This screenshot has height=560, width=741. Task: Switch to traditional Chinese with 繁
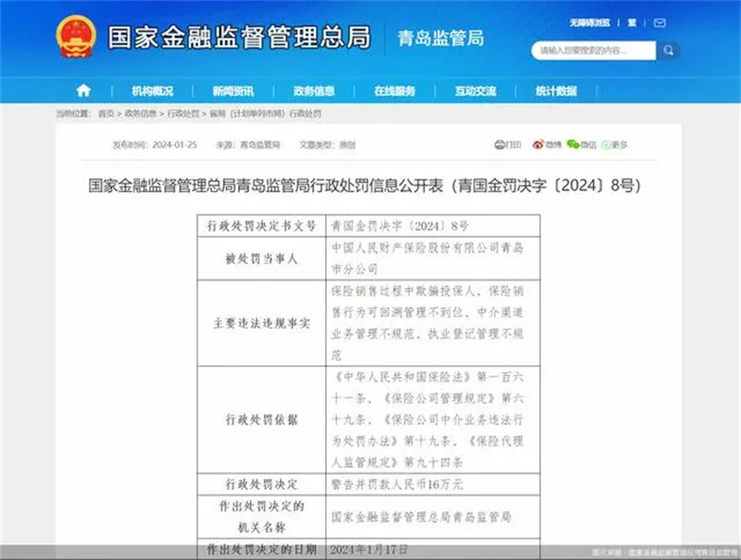pos(632,22)
